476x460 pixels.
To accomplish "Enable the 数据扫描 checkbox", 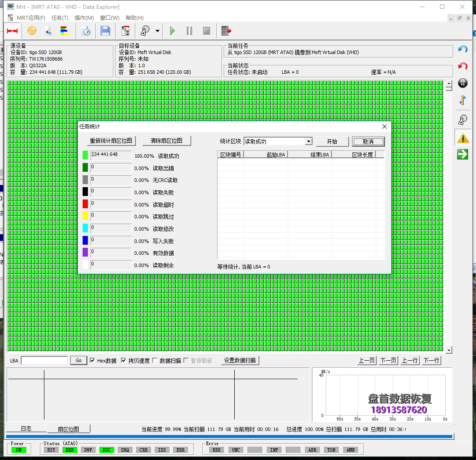I will [x=155, y=361].
